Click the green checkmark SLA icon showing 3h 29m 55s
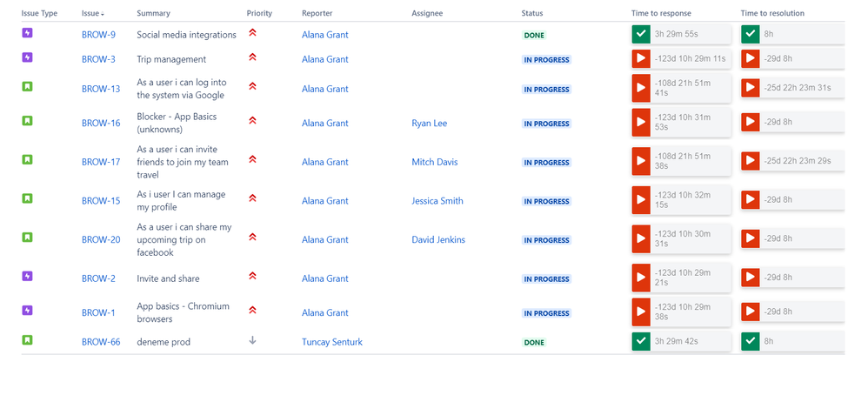This screenshot has width=868, height=409. click(x=641, y=34)
